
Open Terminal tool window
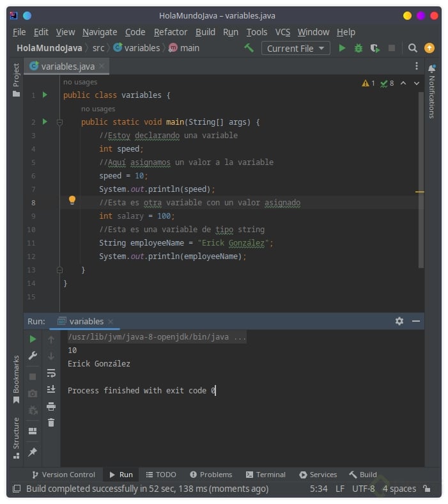266,475
